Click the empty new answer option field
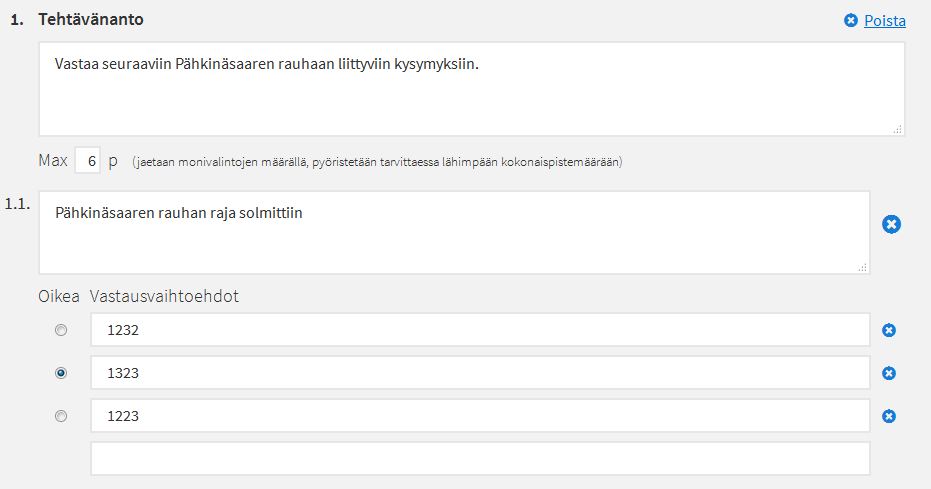 tap(480, 458)
